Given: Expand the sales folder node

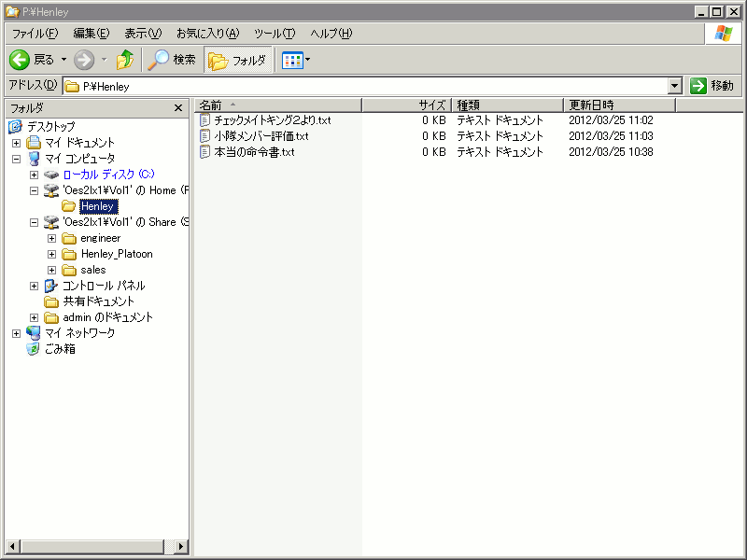Looking at the screenshot, I should pyautogui.click(x=51, y=270).
